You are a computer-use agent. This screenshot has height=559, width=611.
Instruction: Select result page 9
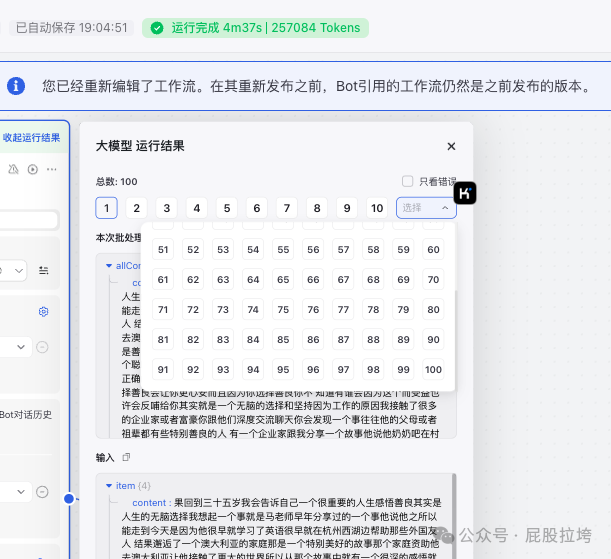pyautogui.click(x=347, y=208)
